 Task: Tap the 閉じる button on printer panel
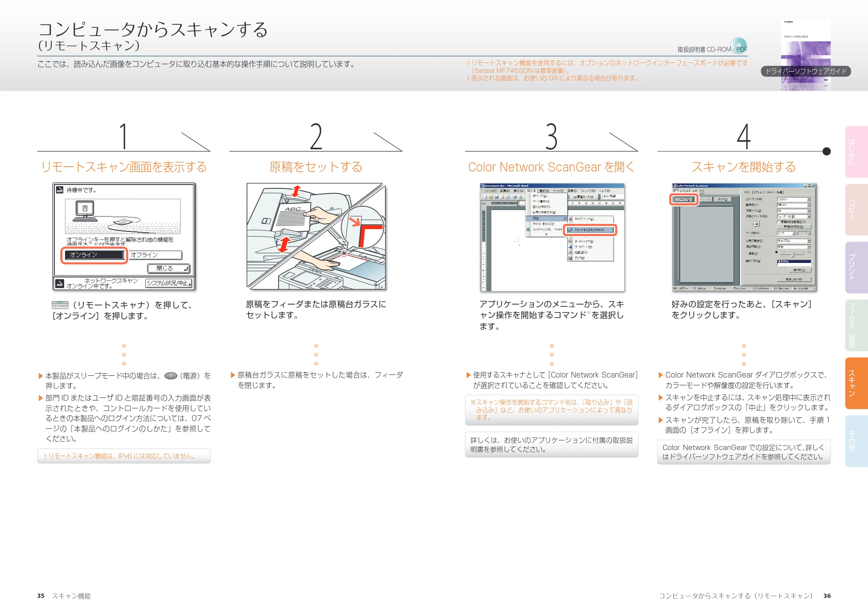click(x=168, y=269)
